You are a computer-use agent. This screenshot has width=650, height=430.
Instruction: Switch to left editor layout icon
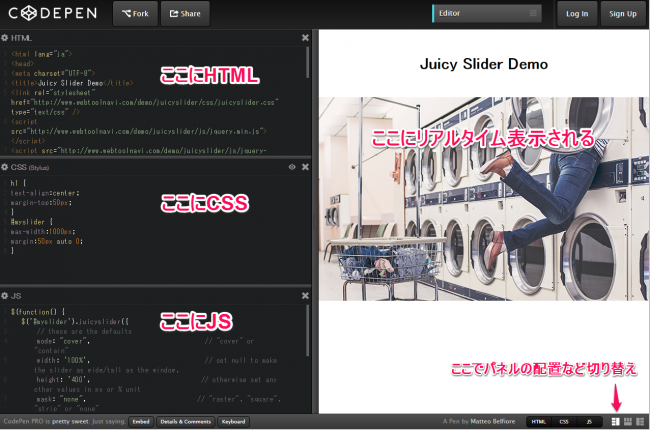click(616, 422)
